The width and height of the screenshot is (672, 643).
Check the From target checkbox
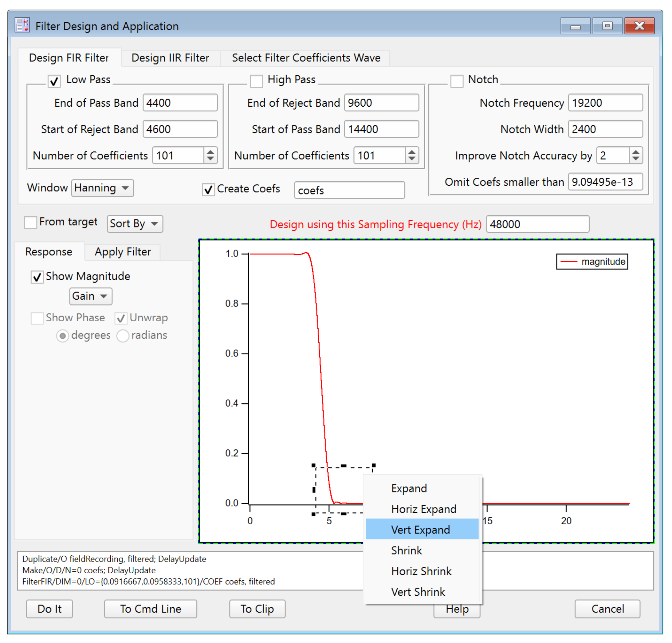tap(30, 222)
